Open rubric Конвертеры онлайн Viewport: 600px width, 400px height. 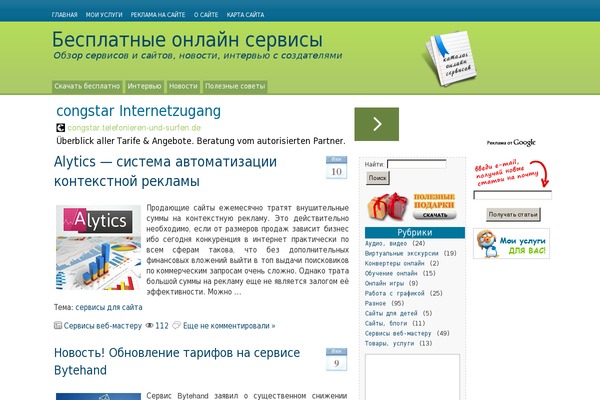(395, 263)
